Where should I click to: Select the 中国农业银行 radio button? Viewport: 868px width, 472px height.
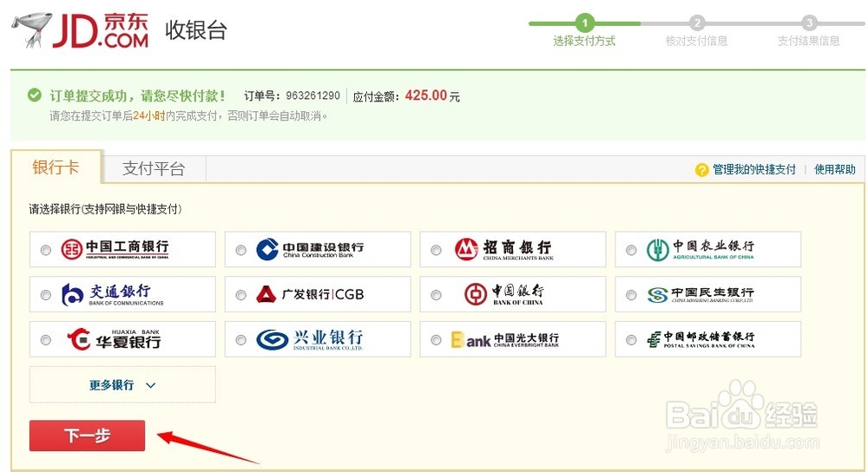click(x=631, y=250)
